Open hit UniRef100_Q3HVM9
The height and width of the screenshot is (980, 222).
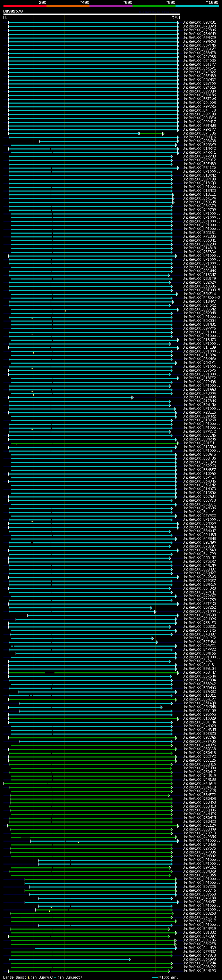199,34
